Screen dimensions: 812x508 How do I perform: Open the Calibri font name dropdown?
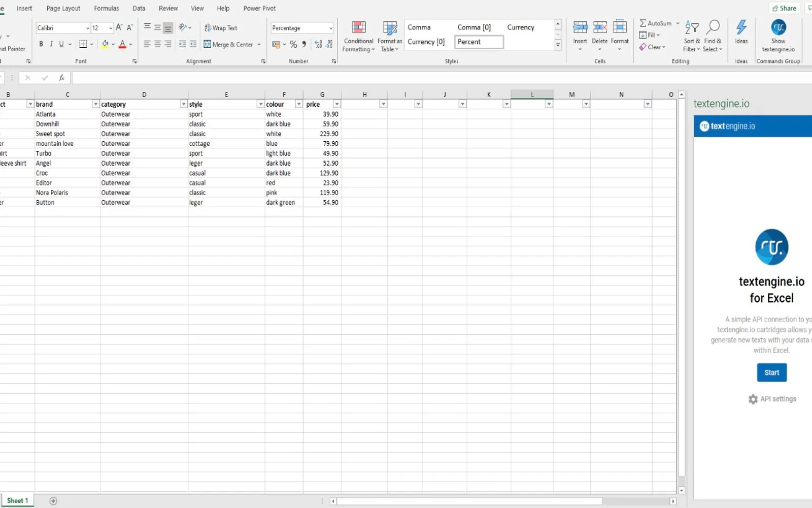[87, 28]
